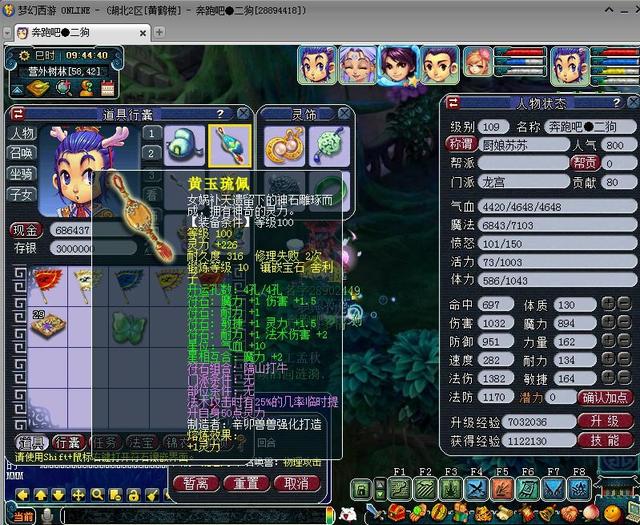The height and width of the screenshot is (525, 640).
Task: Click swap icon on 人物状态 panel
Action: [453, 102]
